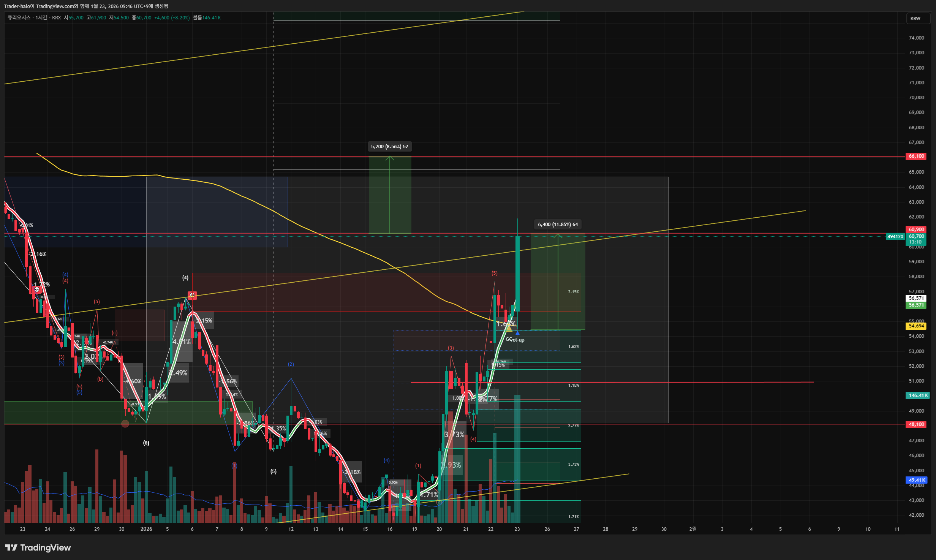Select the 6,400 (11.85%) 64 measurement label

558,225
